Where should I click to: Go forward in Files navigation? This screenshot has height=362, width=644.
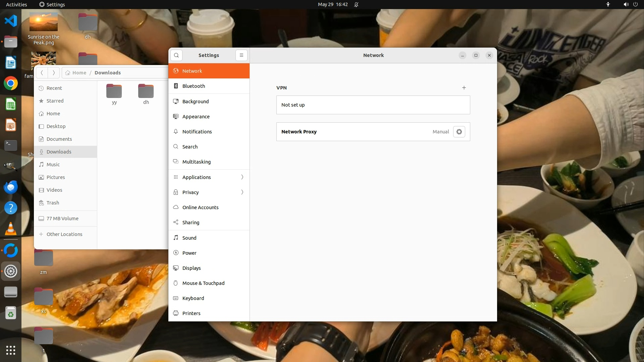coord(54,73)
